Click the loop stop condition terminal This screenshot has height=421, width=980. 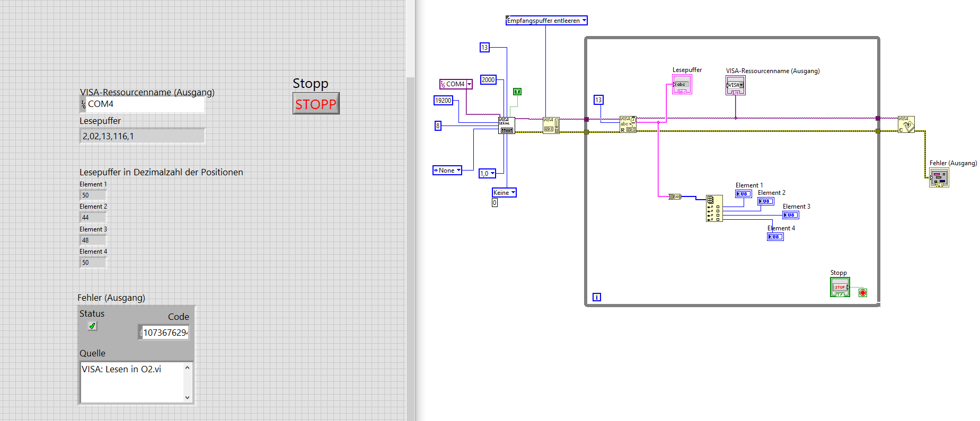(863, 293)
